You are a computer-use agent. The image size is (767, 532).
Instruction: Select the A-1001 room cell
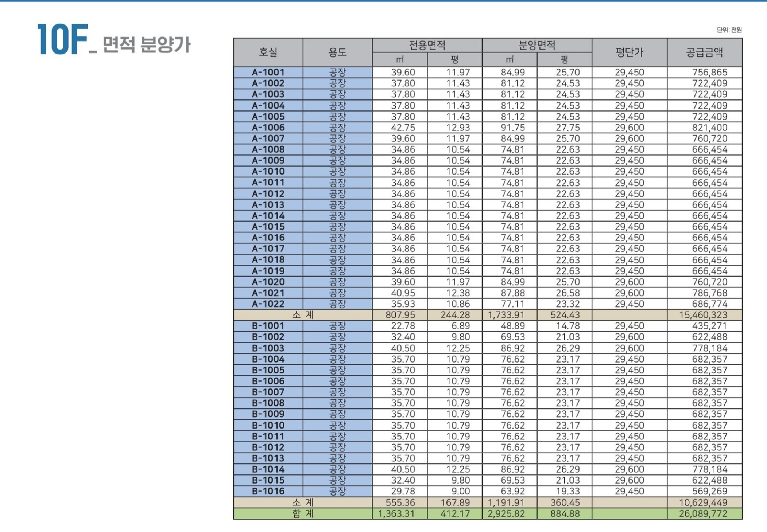pyautogui.click(x=268, y=72)
